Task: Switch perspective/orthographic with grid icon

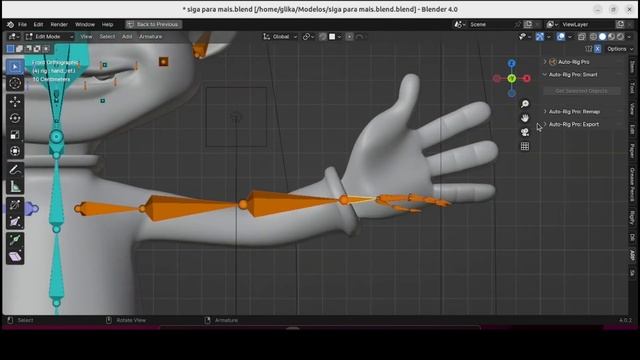Action: (x=525, y=146)
